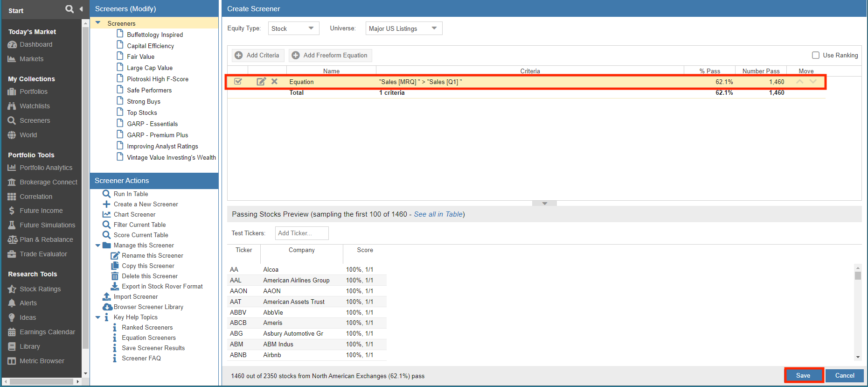Click the Delete this Screener trash icon
The width and height of the screenshot is (868, 387).
[x=115, y=276]
